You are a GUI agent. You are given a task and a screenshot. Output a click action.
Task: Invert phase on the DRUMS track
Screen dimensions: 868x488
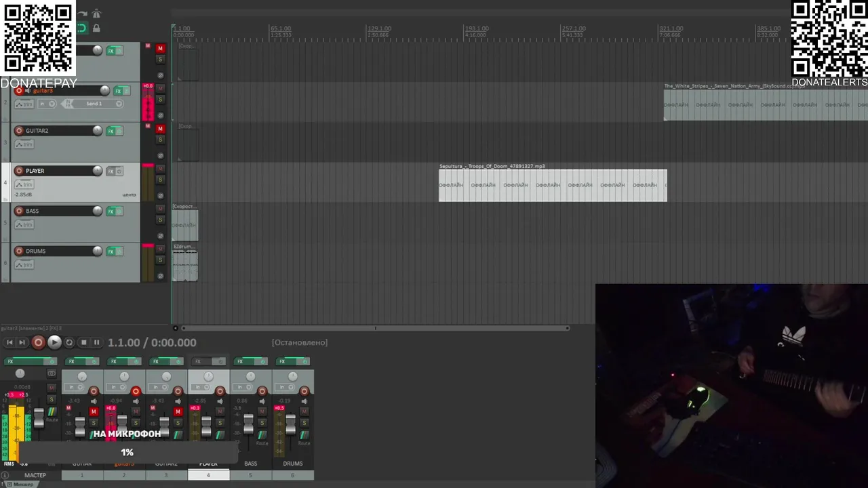point(161,276)
